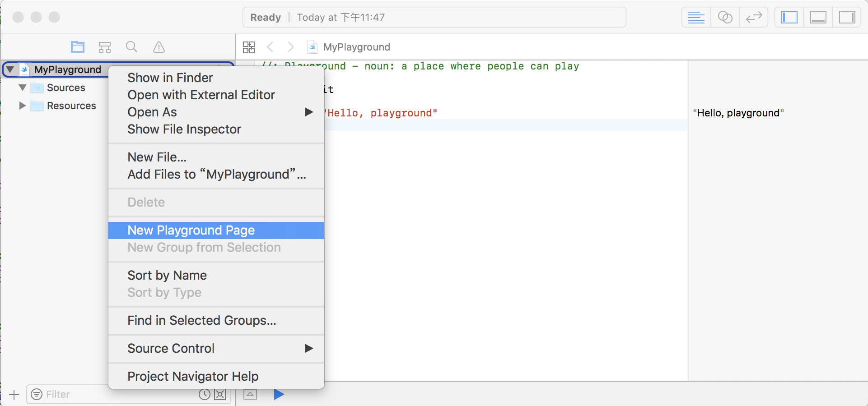Click the related items grid icon

249,47
